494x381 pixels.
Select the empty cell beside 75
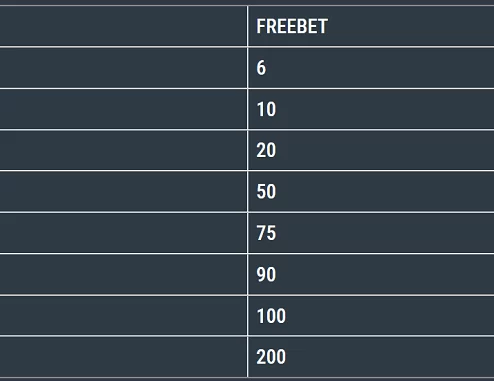pos(123,233)
